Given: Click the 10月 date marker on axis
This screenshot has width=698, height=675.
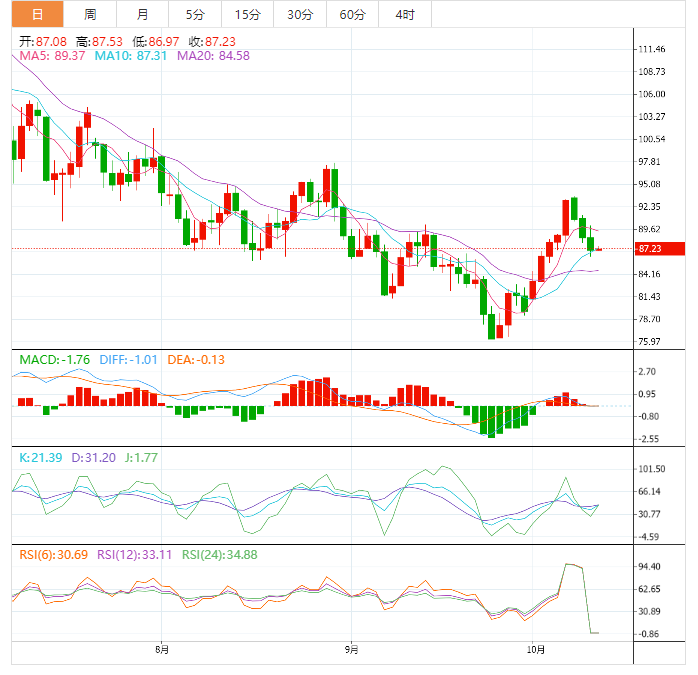Looking at the screenshot, I should point(534,650).
